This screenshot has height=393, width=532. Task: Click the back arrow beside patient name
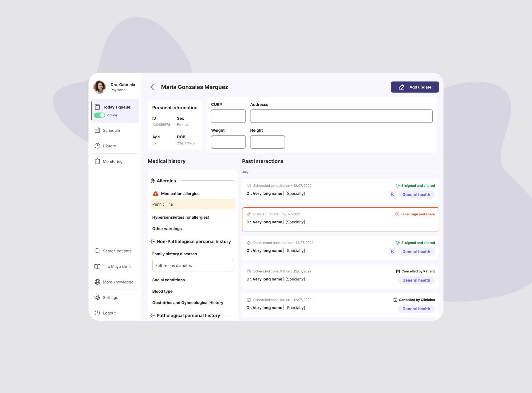pyautogui.click(x=152, y=87)
